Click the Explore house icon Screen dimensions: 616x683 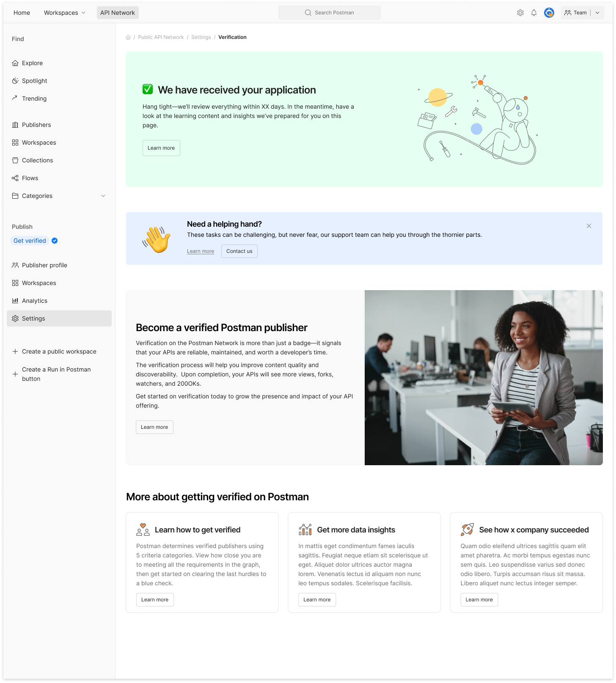pyautogui.click(x=15, y=63)
